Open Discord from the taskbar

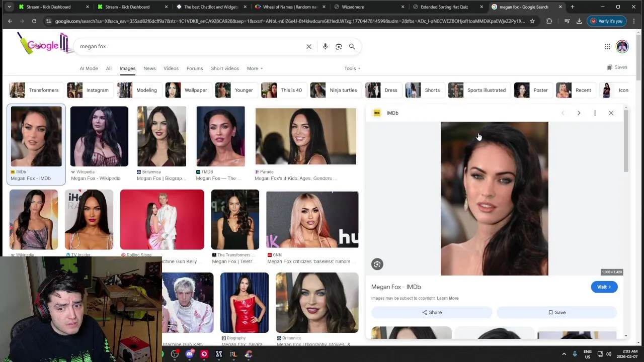click(x=189, y=354)
